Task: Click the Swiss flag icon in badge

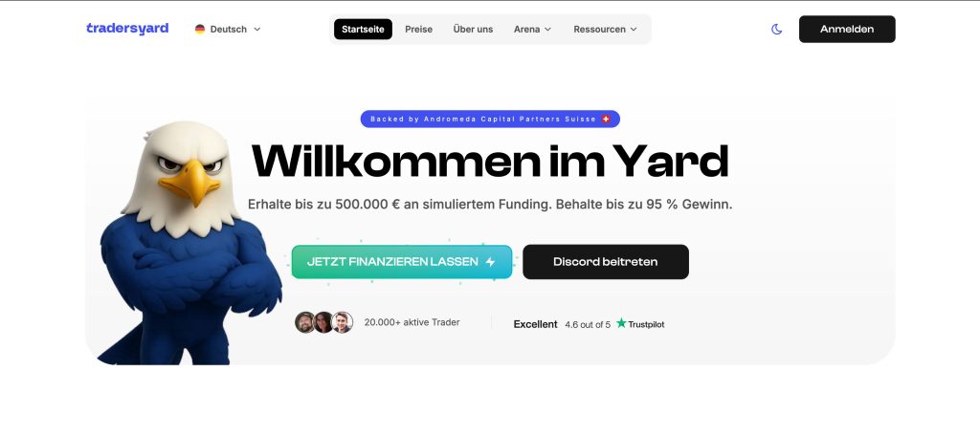Action: tap(606, 120)
